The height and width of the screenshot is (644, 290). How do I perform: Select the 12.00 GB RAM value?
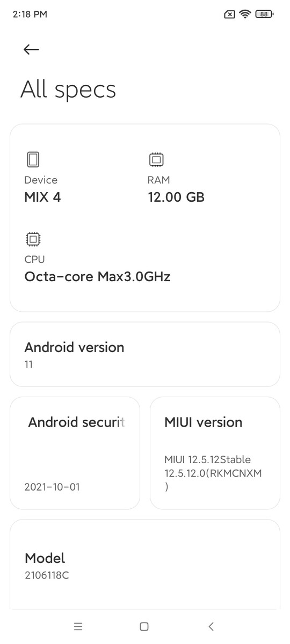[x=176, y=197]
